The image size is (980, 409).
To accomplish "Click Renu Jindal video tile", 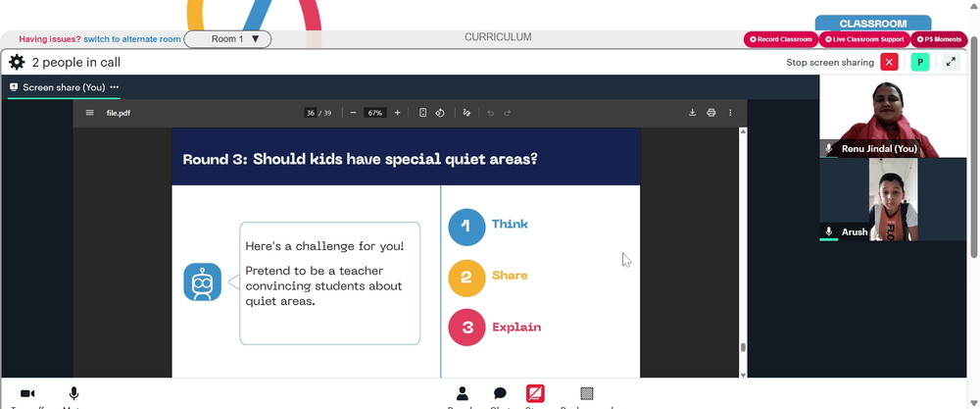I will (893, 116).
